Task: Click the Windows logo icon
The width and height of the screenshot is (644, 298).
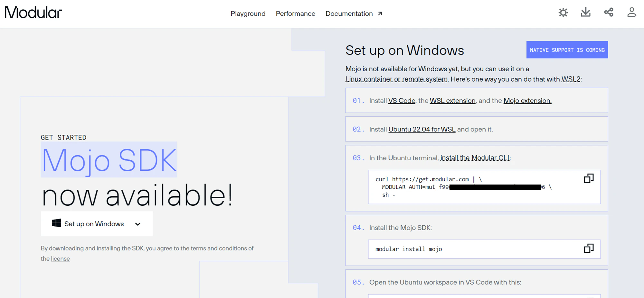Action: [x=56, y=223]
